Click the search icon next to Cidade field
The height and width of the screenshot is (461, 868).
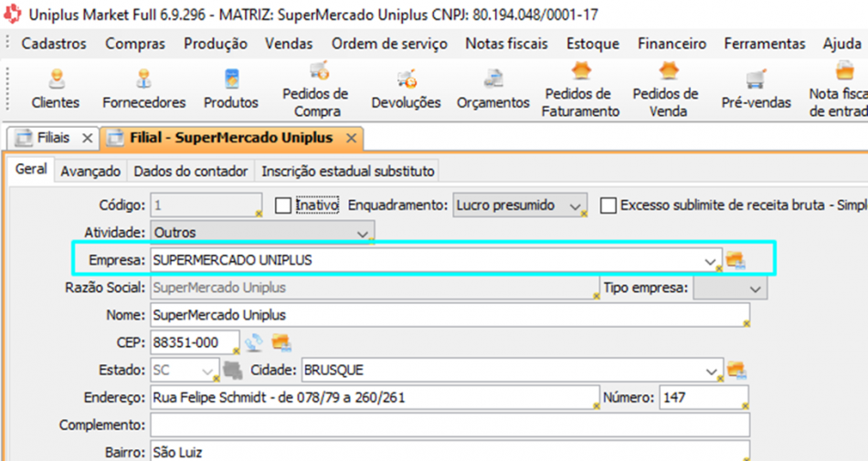coord(736,370)
